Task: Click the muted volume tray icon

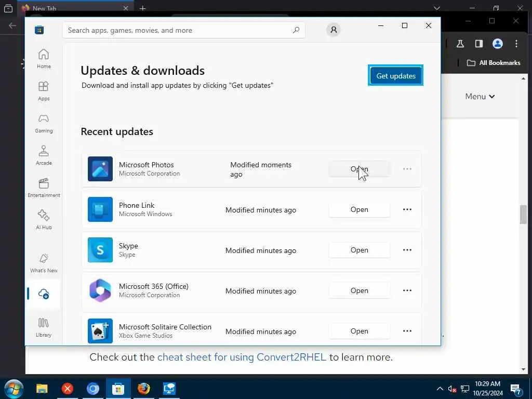Action: click(452, 389)
